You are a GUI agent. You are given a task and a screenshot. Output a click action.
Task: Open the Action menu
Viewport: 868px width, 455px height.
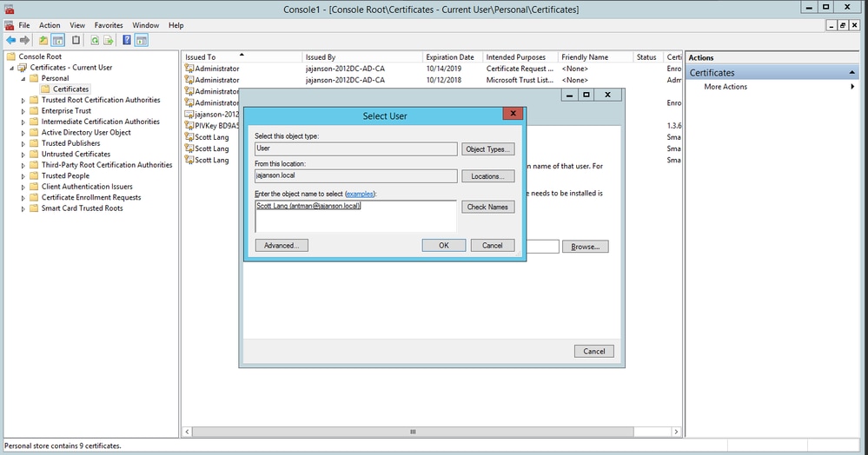[x=50, y=25]
